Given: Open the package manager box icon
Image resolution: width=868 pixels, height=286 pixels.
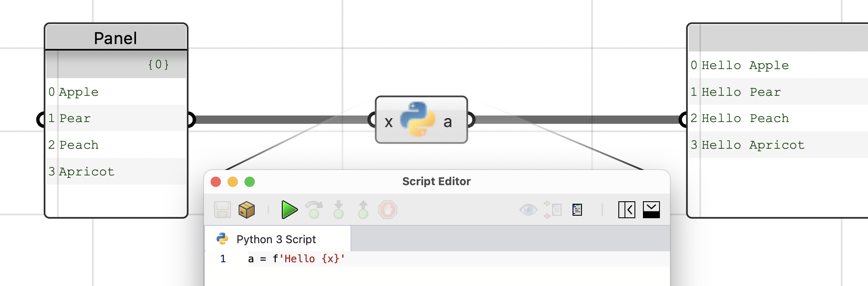Looking at the screenshot, I should coord(247,210).
